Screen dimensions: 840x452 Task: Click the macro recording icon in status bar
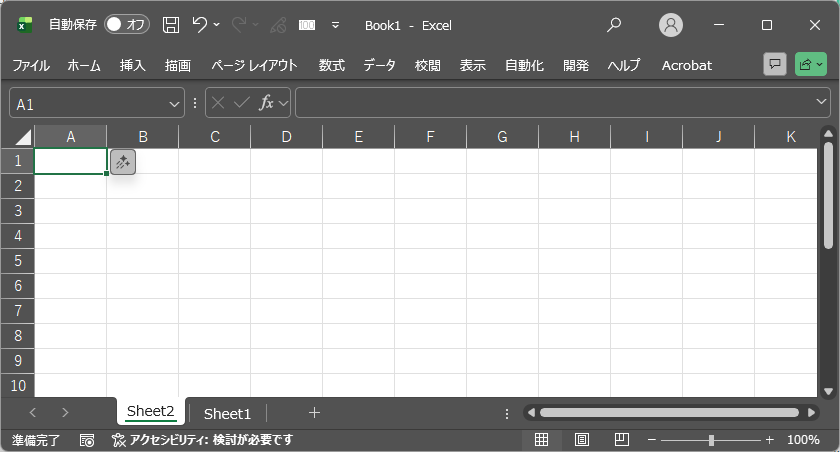87,440
